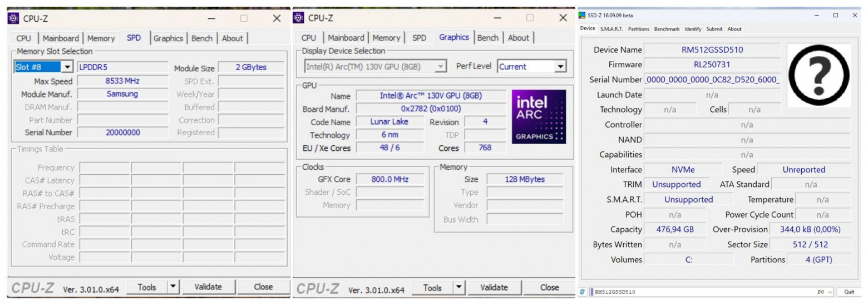Open the S.M.A.R.T. tab in SSD-Z
This screenshot has width=868, height=305.
point(611,29)
